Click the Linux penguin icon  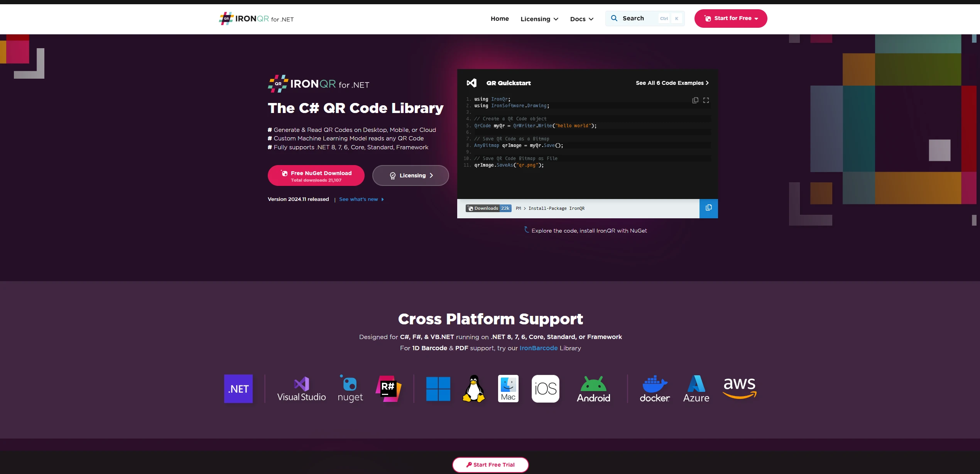[473, 389]
